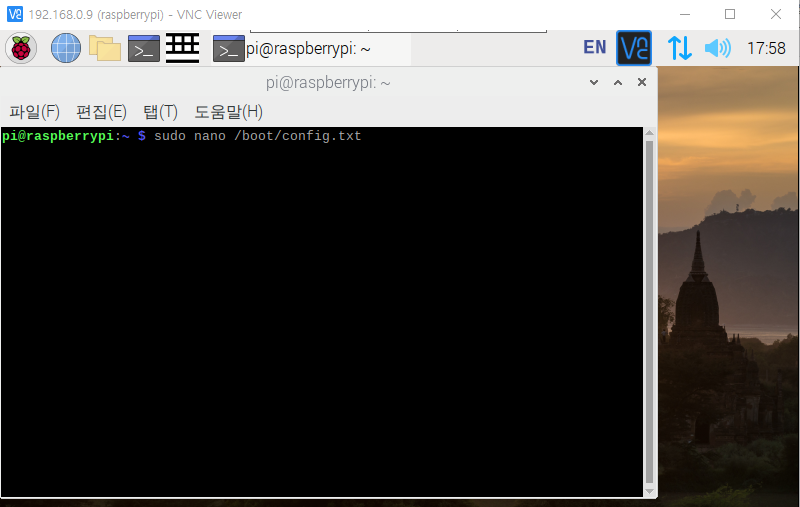
Task: Open the 탭(T) menu
Action: pos(160,111)
